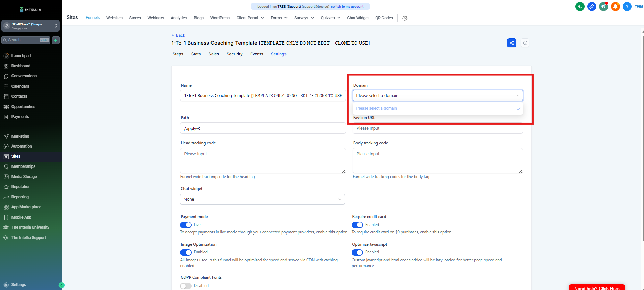Toggle Payment mode Live switch

click(x=186, y=225)
